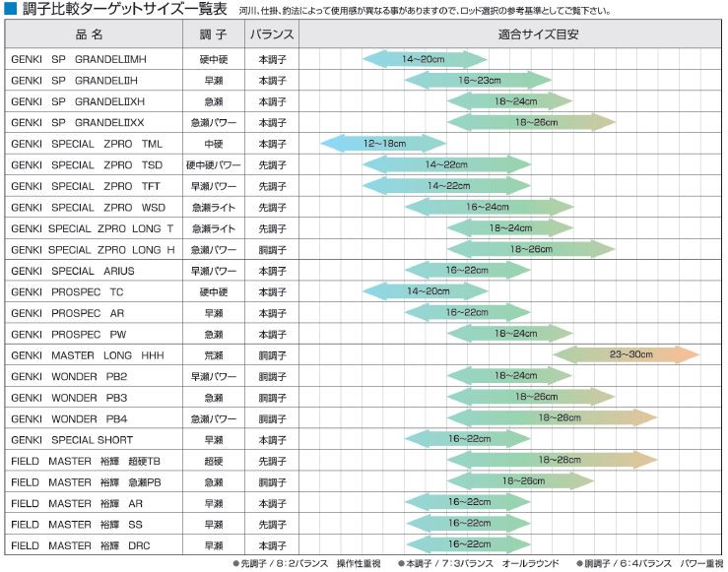Select product name GENKI PROSPEC PW

pos(68,335)
